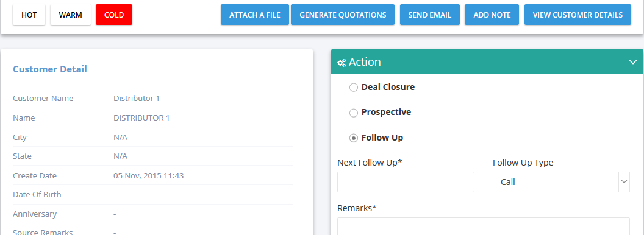This screenshot has width=644, height=235.
Task: Collapse the Action panel with chevron
Action: 633,62
